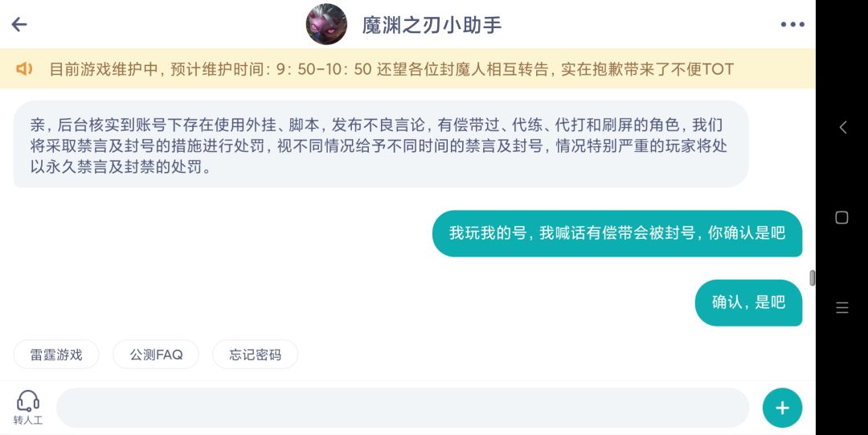This screenshot has width=868, height=435.
Task: Tap the 忘记密码 quick reply chip
Action: 255,355
